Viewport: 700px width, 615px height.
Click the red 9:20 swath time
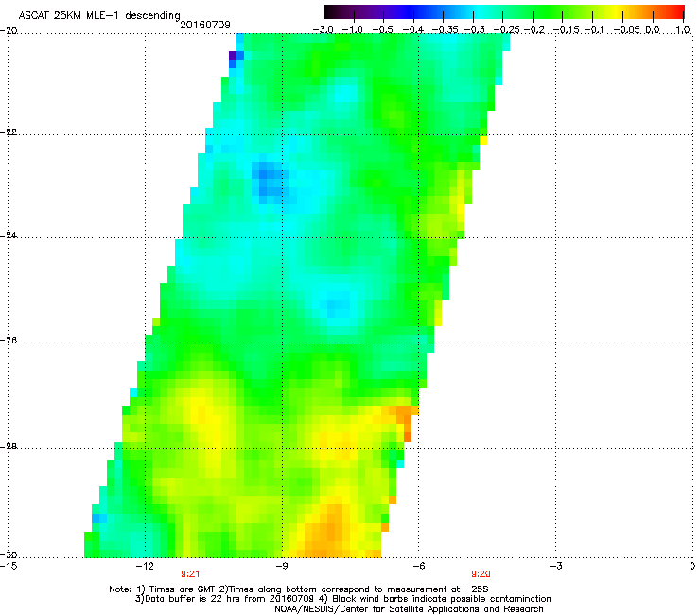pyautogui.click(x=481, y=574)
